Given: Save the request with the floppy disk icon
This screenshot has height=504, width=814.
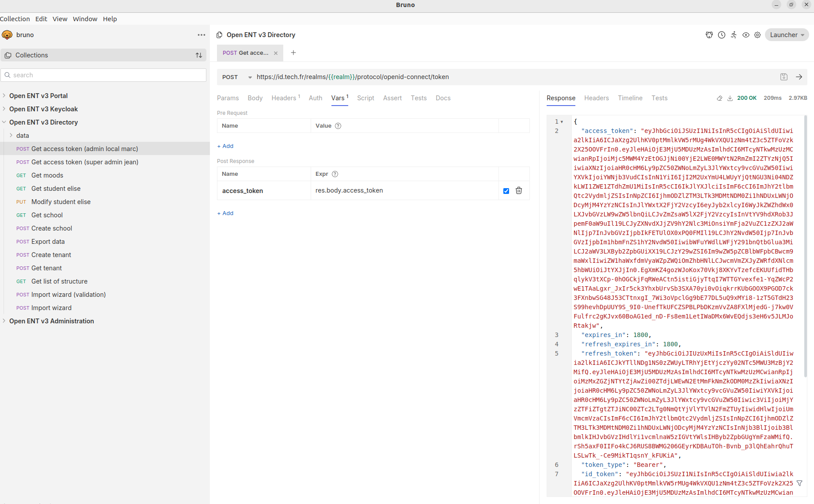Looking at the screenshot, I should pyautogui.click(x=784, y=77).
